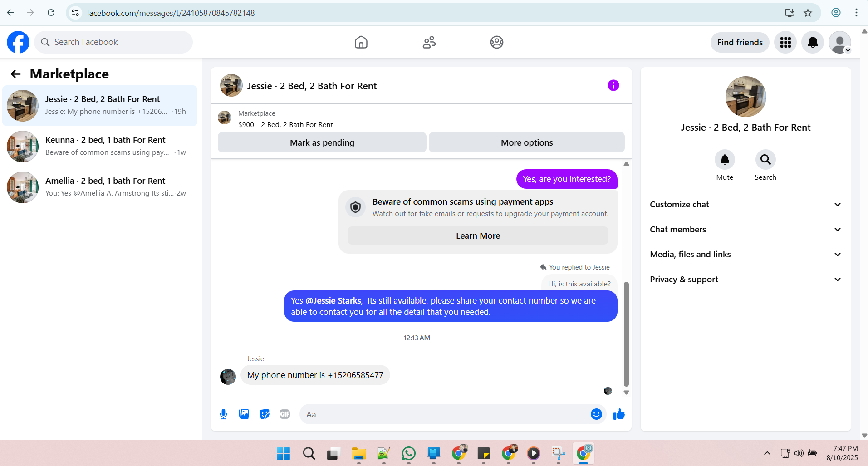Open Amellia 2 bed, 1 bath conversation
This screenshot has width=868, height=466.
100,187
